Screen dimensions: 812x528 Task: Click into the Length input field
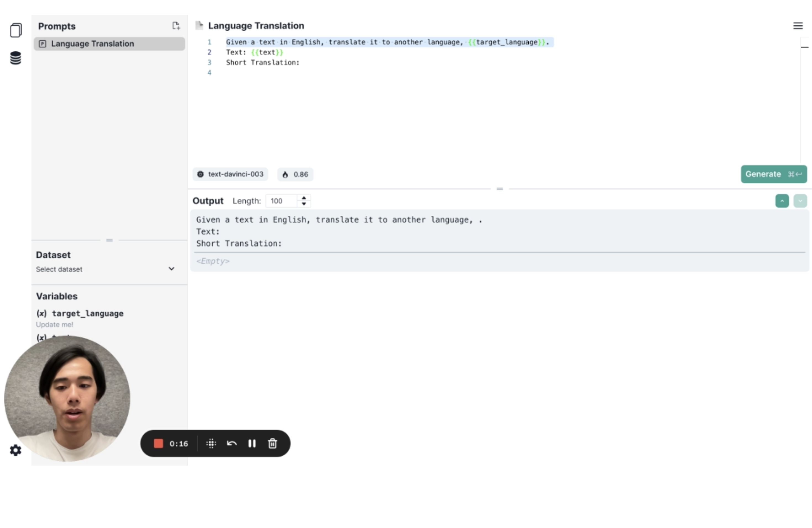(282, 201)
